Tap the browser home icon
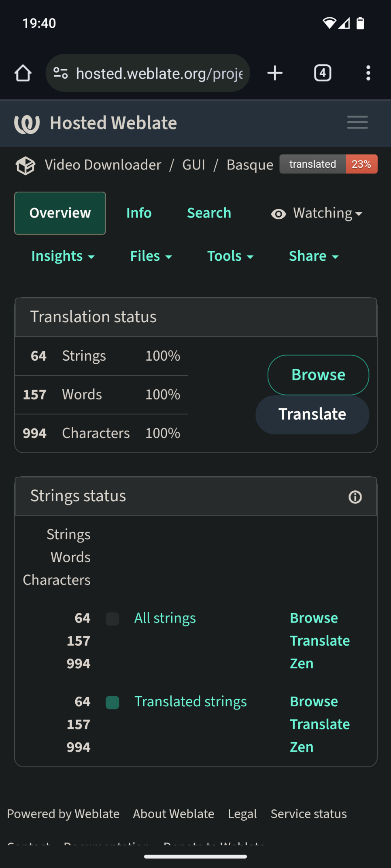 (x=23, y=73)
